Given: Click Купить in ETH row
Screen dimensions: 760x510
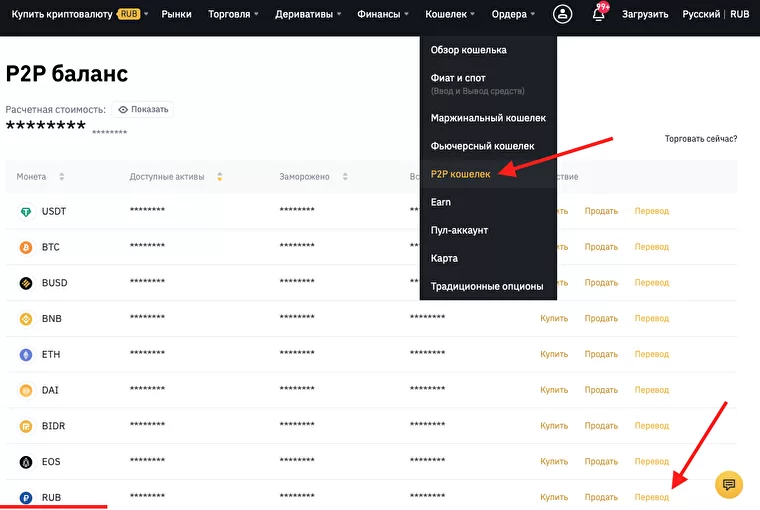Looking at the screenshot, I should coord(554,354).
